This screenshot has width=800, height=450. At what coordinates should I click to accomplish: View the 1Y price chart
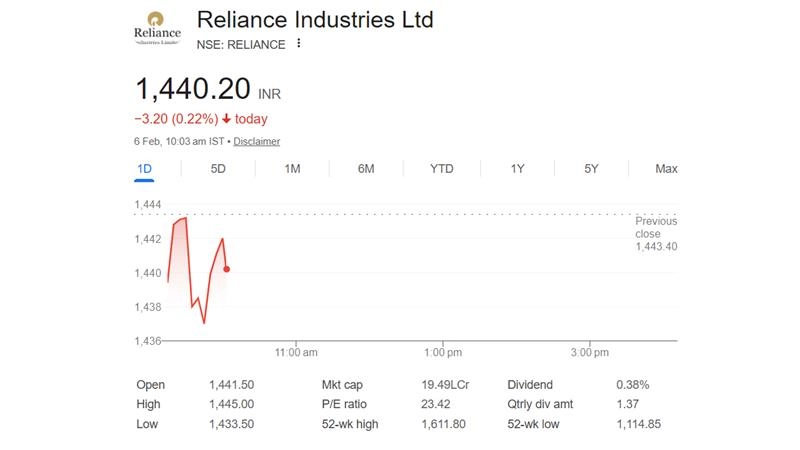[x=517, y=169]
